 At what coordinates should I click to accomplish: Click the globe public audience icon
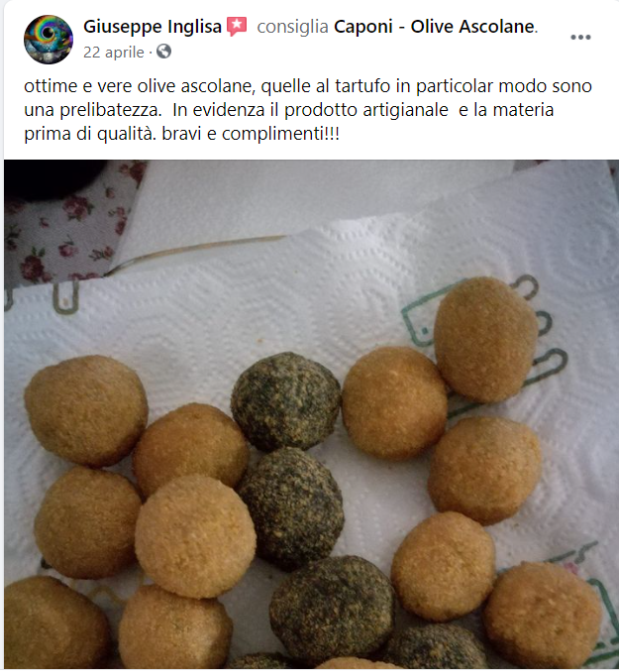pos(164,52)
